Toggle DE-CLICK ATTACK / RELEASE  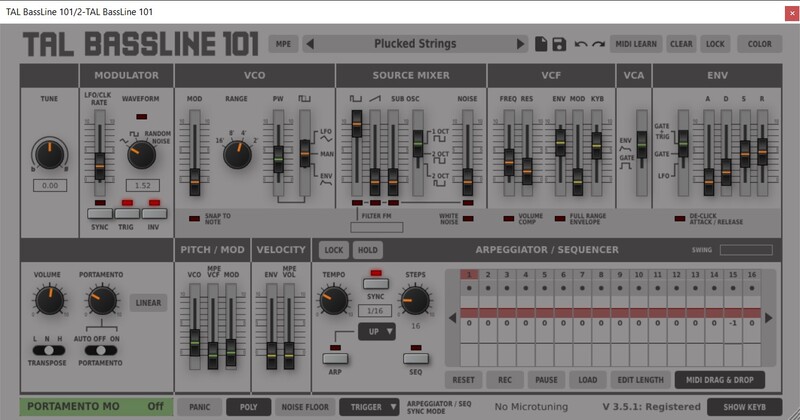point(680,218)
